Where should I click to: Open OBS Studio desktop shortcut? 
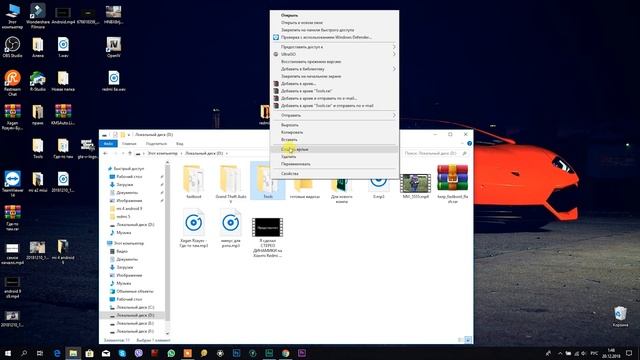point(12,47)
